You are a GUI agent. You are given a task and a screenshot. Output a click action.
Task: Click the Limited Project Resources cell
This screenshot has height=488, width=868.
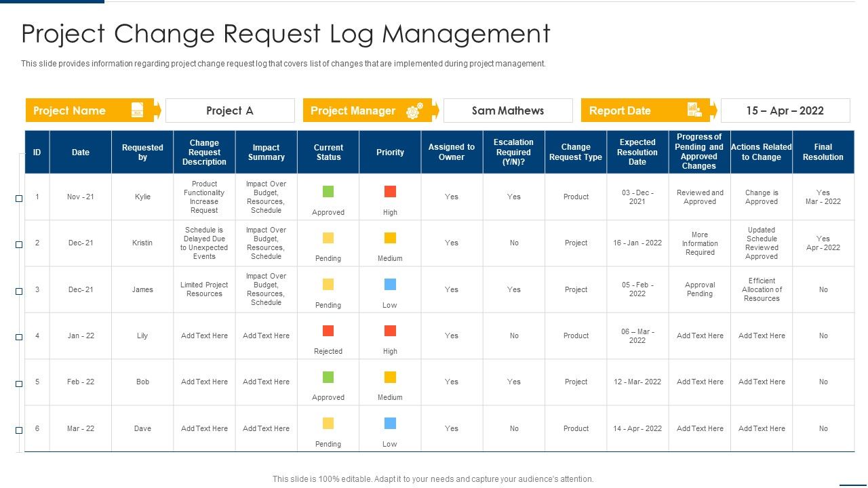(204, 289)
